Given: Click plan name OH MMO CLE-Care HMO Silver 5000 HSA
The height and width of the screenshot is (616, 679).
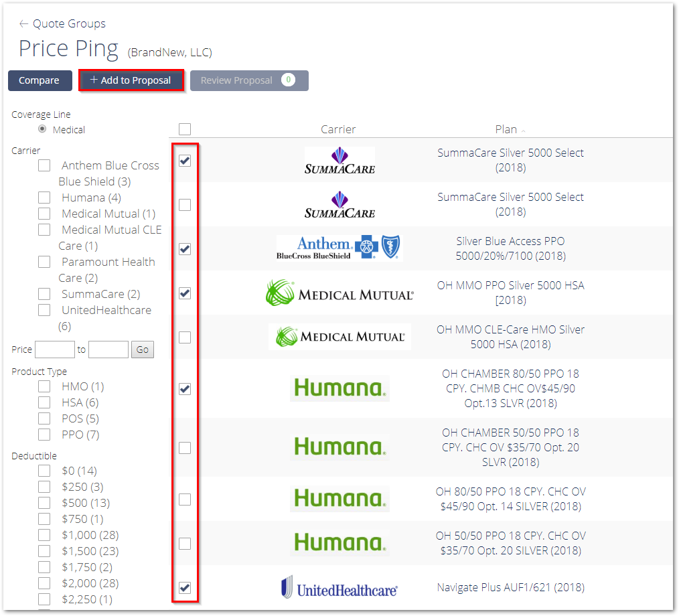Looking at the screenshot, I should [x=510, y=337].
